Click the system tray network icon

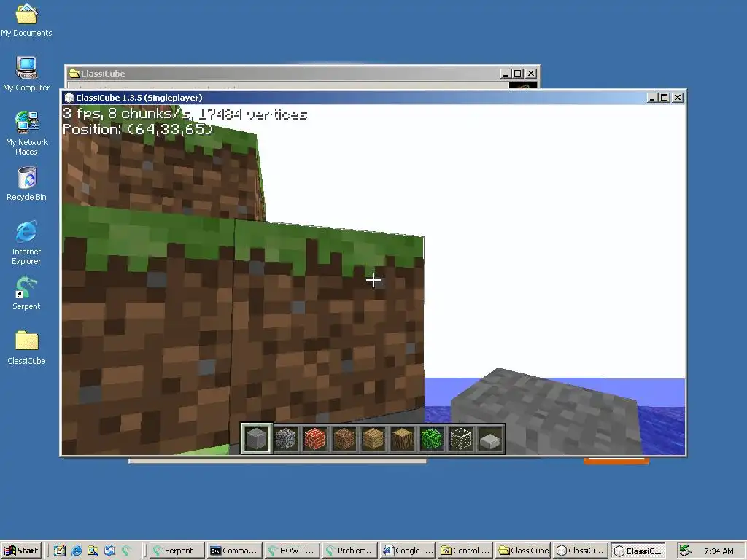click(685, 551)
